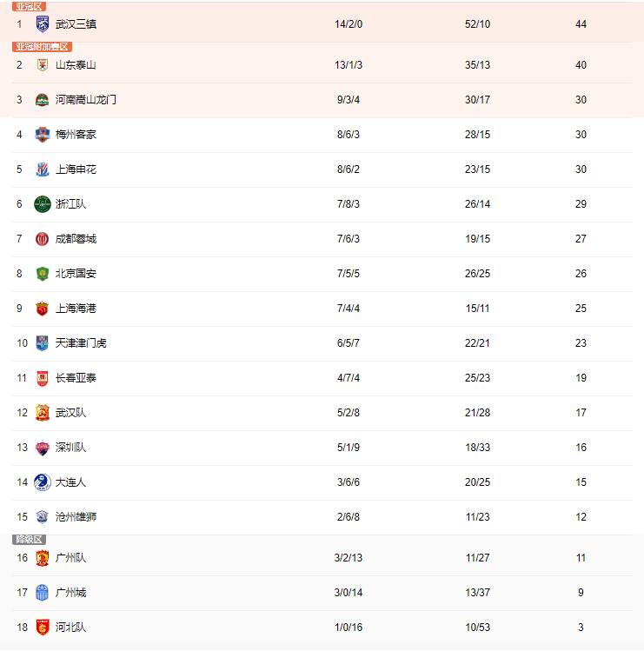Open the 长春亚泰 team name link
The height and width of the screenshot is (651, 644).
pos(76,378)
